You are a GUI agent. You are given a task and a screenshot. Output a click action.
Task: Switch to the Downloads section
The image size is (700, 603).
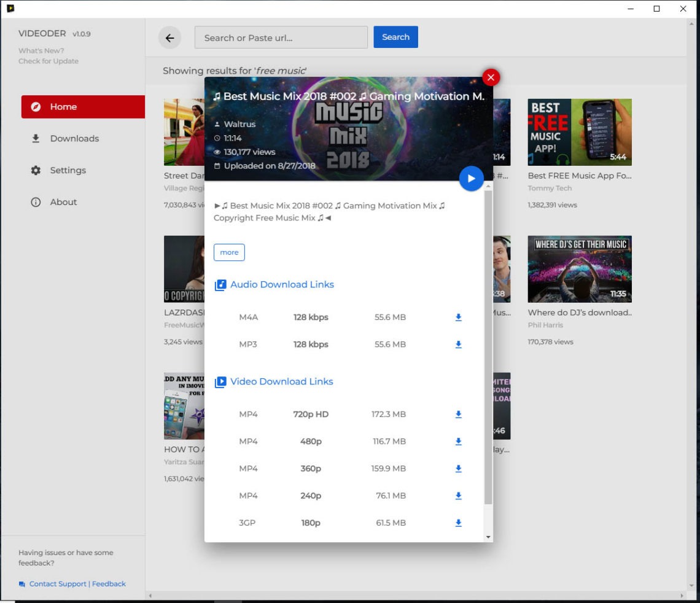click(x=74, y=138)
